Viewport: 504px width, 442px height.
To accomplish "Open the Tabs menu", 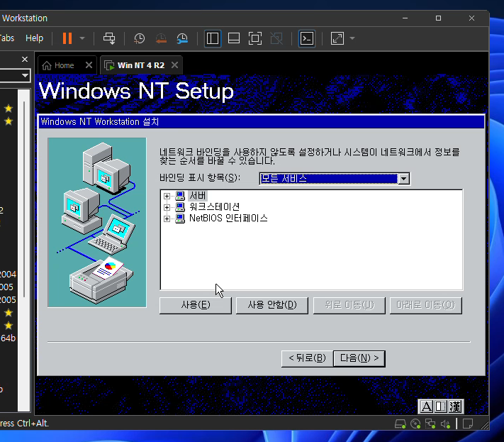I will tap(7, 38).
